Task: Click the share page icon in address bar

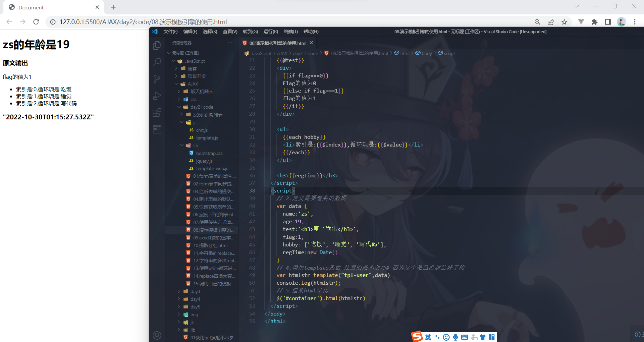Action: tap(551, 22)
